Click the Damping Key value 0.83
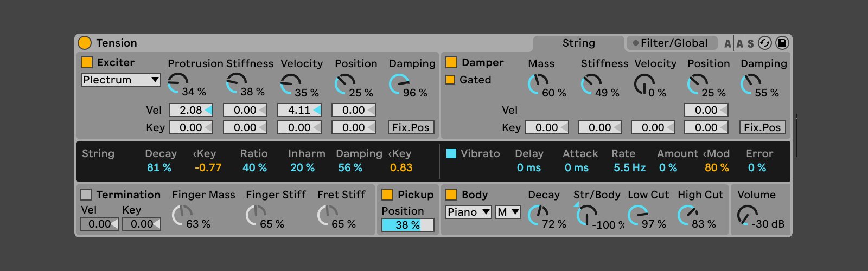Viewport: 868px width, 271px height. tap(401, 167)
